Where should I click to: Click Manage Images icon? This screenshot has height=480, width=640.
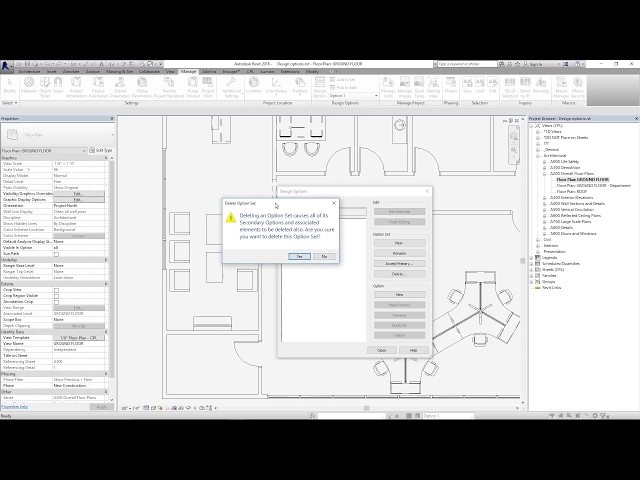[x=404, y=87]
